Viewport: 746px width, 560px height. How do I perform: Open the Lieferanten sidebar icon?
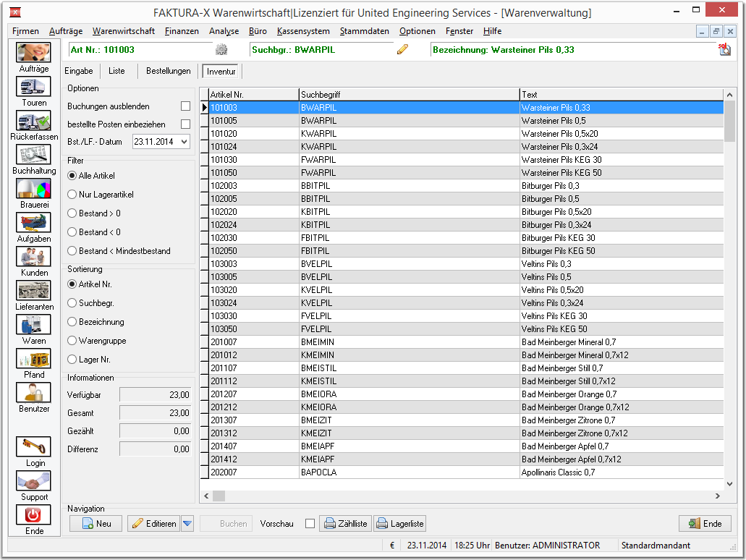pos(33,290)
